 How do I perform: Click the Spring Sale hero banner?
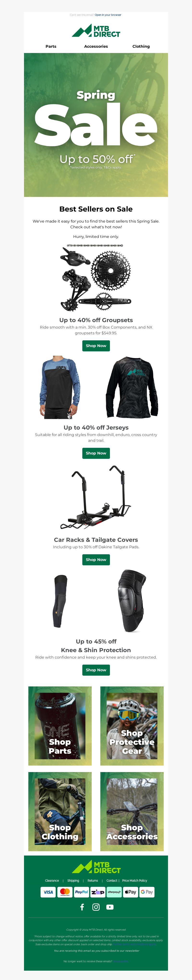(96, 125)
